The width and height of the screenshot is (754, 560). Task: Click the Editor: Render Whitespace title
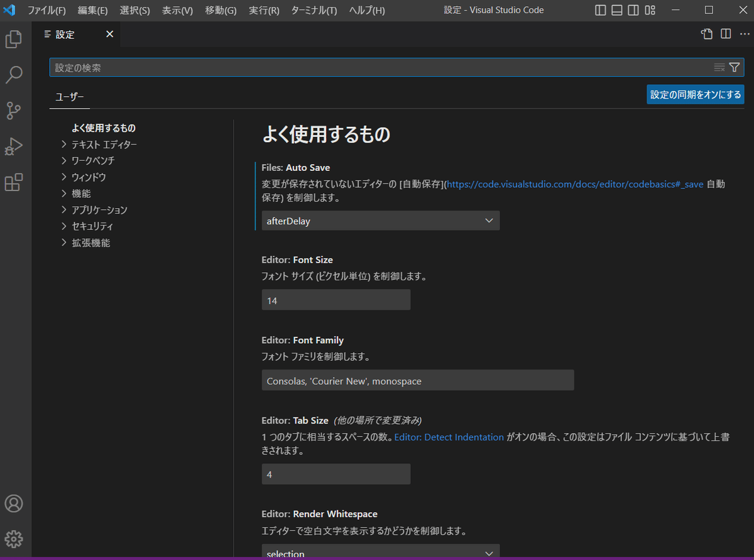(320, 513)
